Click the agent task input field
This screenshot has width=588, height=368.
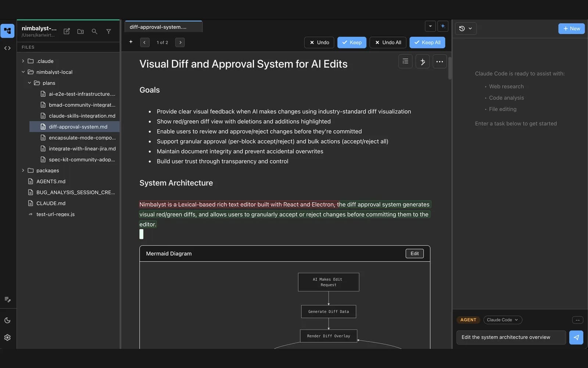click(x=511, y=337)
